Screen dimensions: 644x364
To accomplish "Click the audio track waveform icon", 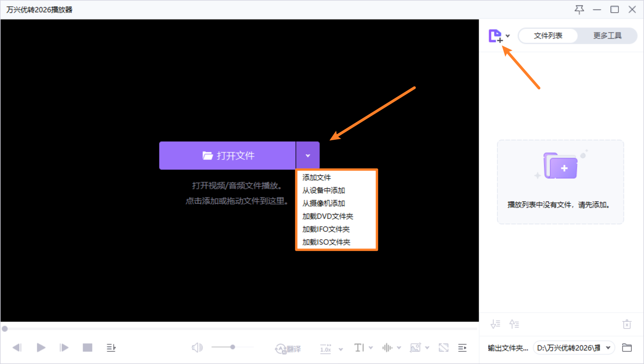I will [x=387, y=348].
